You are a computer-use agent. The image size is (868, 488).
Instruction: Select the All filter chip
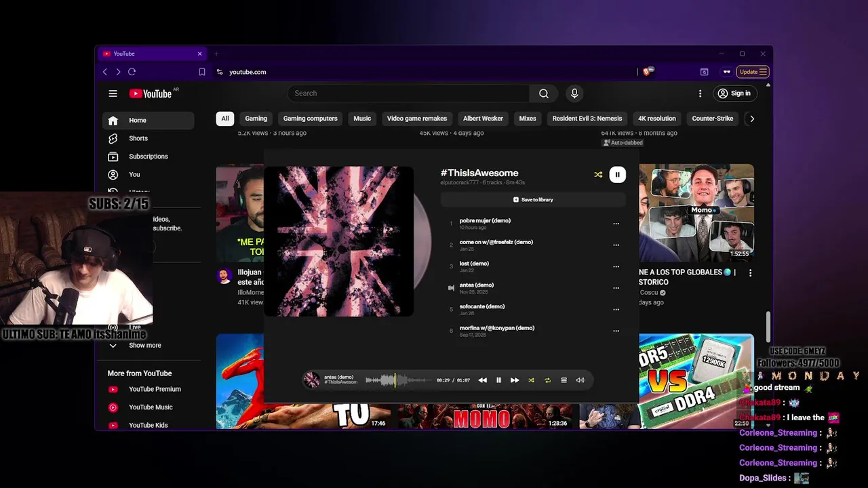pyautogui.click(x=225, y=119)
